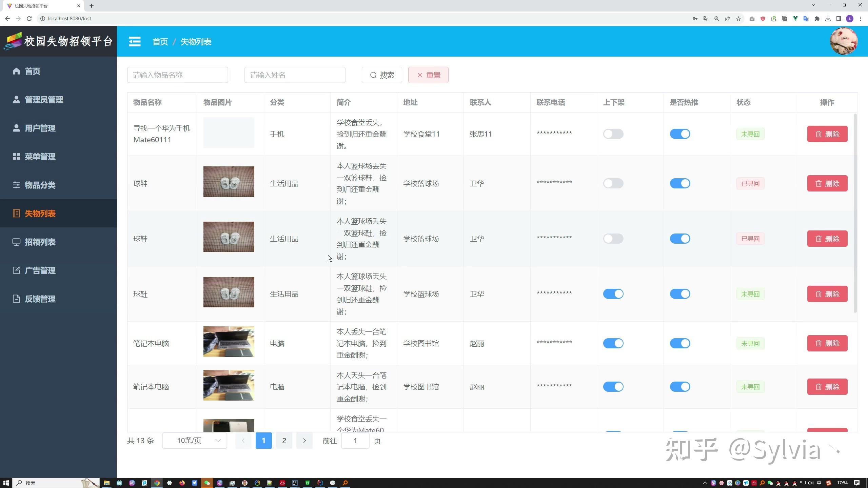Click the 物品分类 sliders icon in sidebar
Viewport: 868px width, 488px height.
pos(16,185)
